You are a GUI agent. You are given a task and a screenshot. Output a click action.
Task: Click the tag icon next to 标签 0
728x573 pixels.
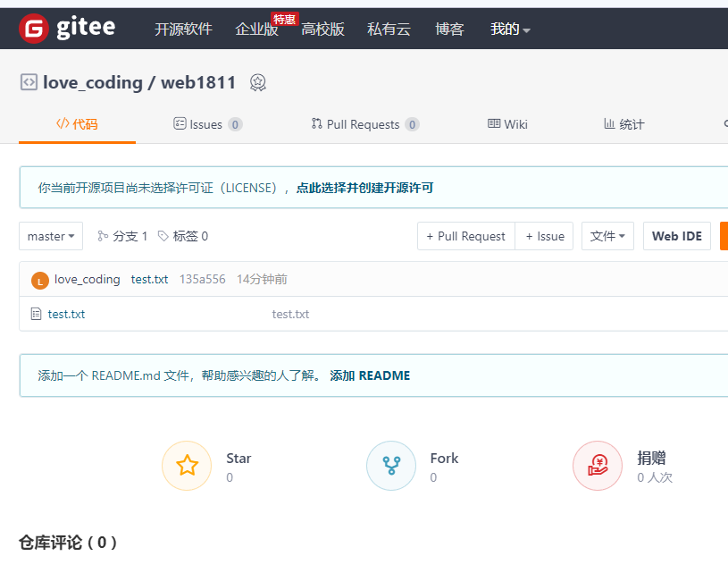coord(163,236)
